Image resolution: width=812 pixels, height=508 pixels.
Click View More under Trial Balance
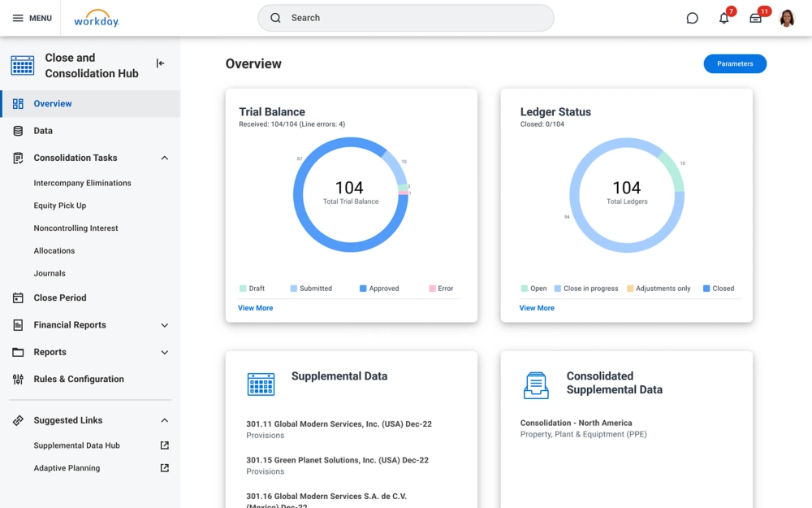click(255, 308)
